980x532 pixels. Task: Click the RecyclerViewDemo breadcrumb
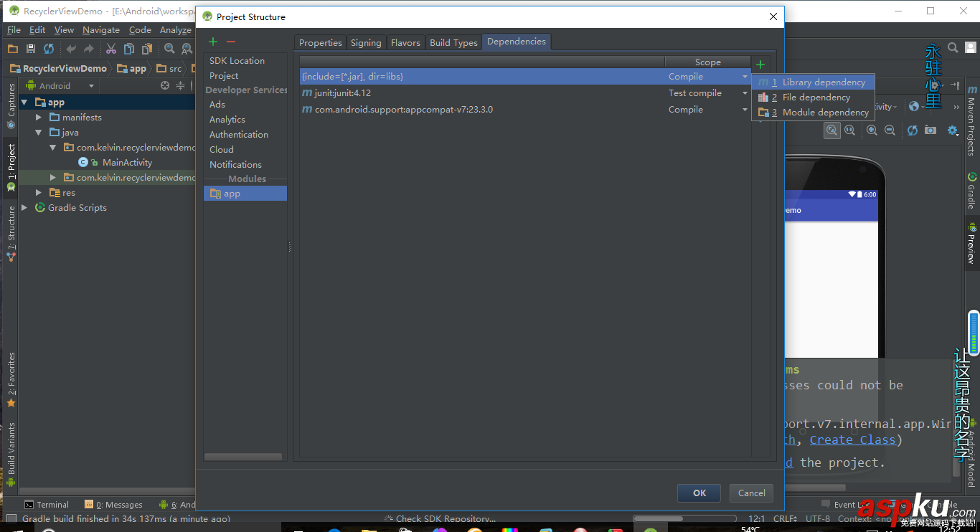click(58, 69)
